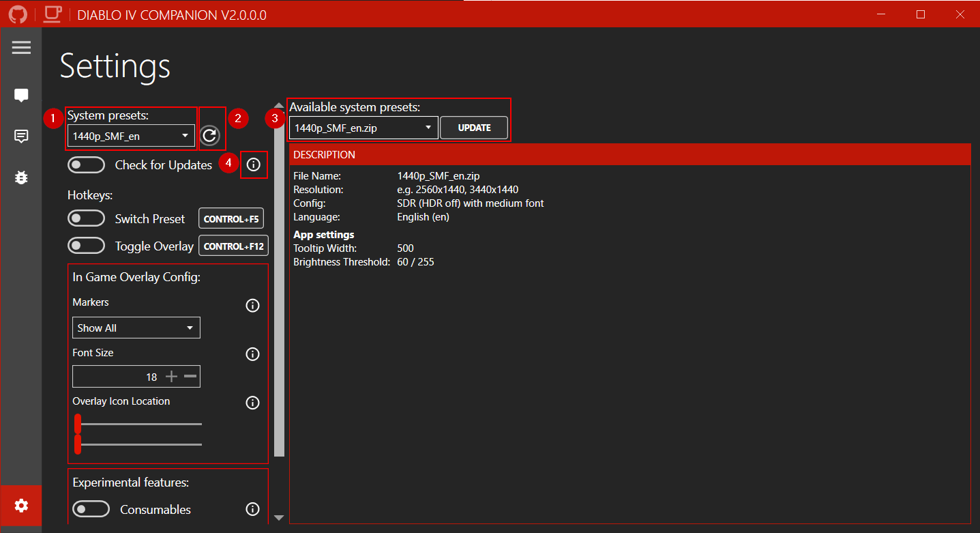Show info for Overlay Icon Location

click(252, 403)
